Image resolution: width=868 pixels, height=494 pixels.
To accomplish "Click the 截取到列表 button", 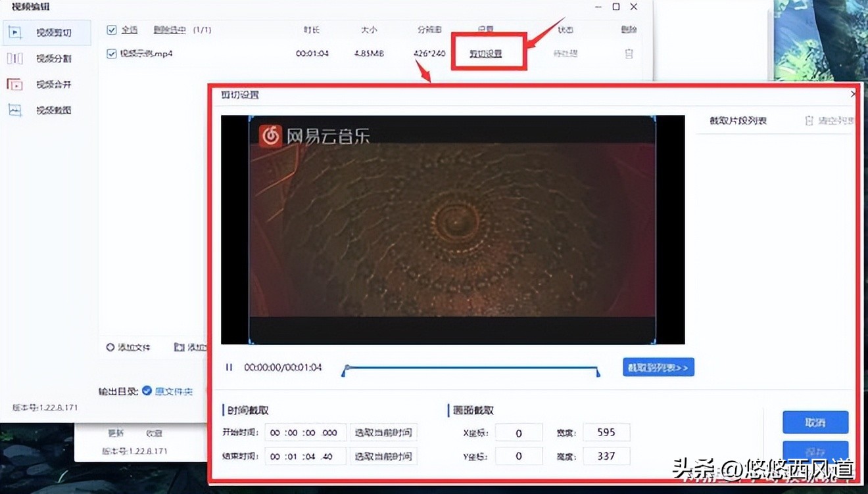I will pos(658,367).
